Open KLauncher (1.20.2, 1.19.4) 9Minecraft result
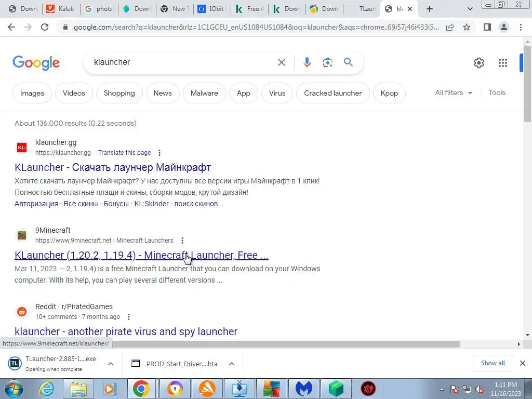This screenshot has height=399, width=532. 141,255
